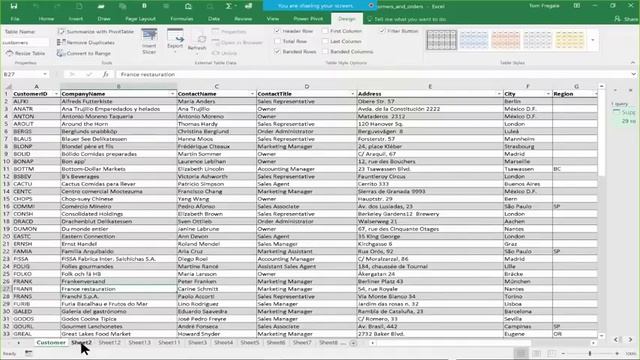The image size is (640, 360).
Task: Open the Name Box dropdown arrow
Action: [x=44, y=74]
